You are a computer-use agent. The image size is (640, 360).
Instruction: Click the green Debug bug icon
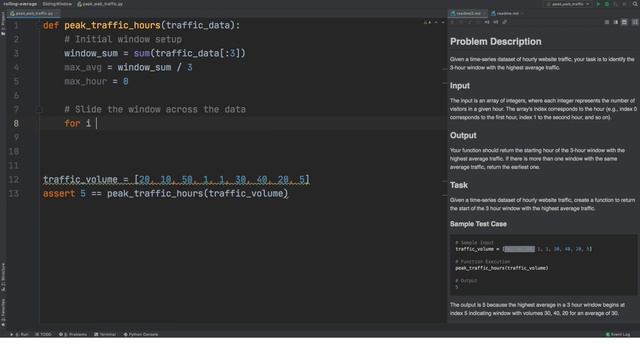pos(607,4)
